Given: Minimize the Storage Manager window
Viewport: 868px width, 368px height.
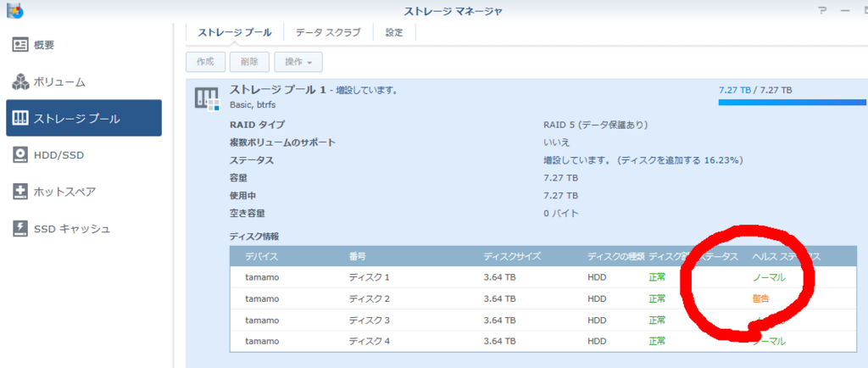Looking at the screenshot, I should 845,10.
